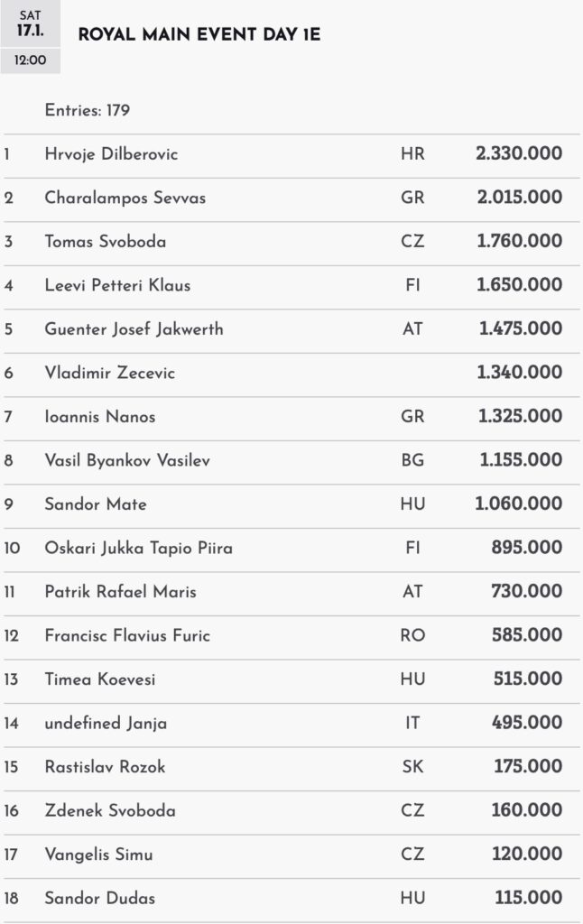Screen dimensions: 583x924
Task: Click the RO country code beside Francisc Furic
Action: coord(412,635)
